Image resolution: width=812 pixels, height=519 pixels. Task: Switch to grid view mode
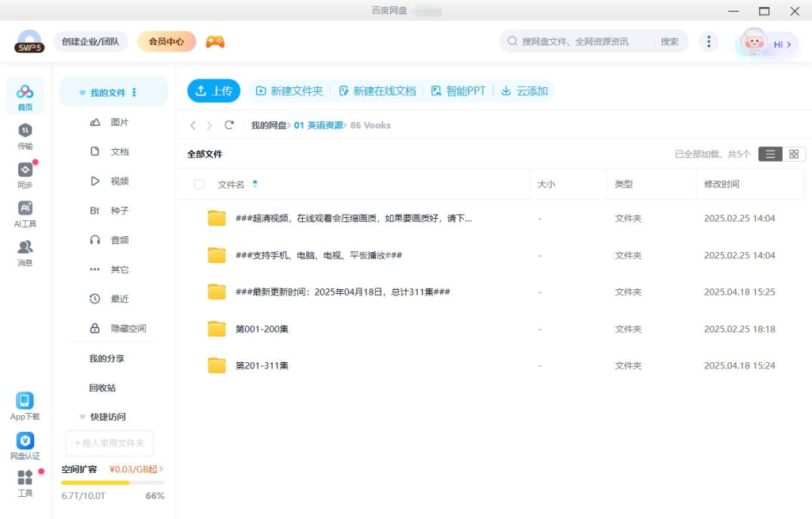[794, 155]
